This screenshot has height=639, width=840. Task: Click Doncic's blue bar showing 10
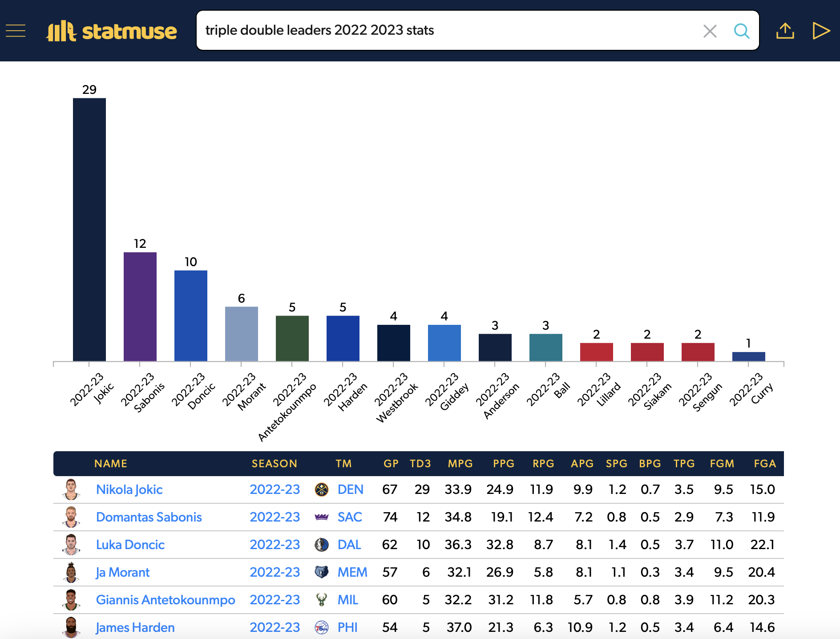191,315
